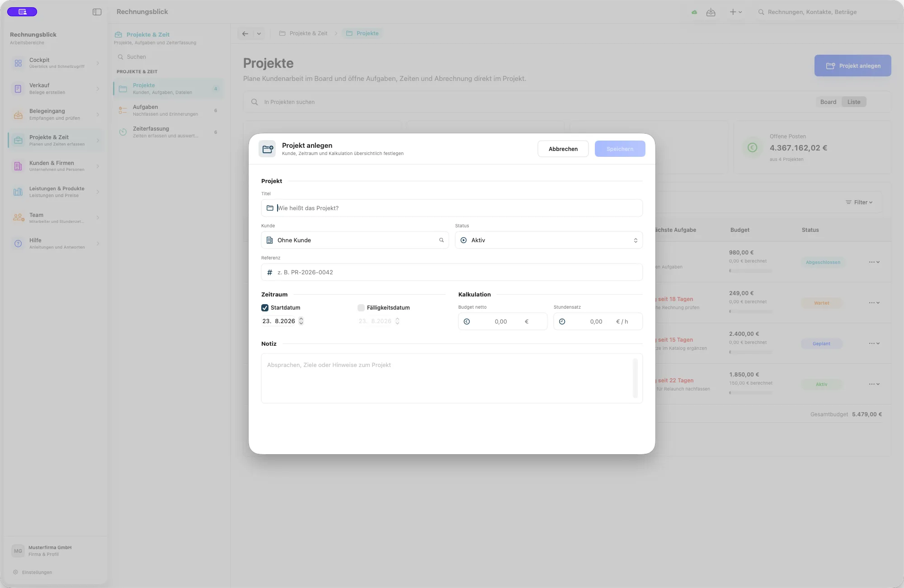Click the Einstellungen gear icon
The width and height of the screenshot is (904, 588).
point(15,572)
